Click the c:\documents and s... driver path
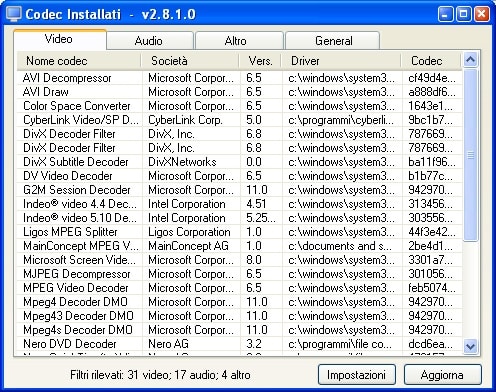This screenshot has height=392, width=496. 340,246
